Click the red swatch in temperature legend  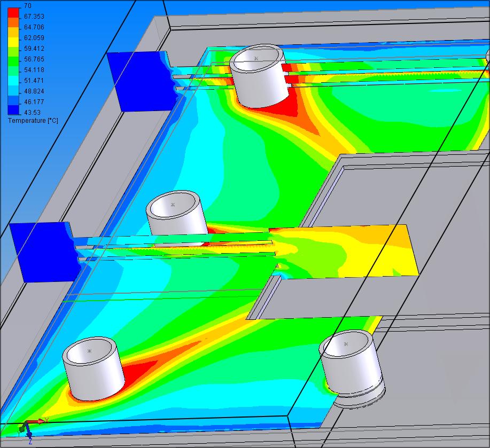(14, 11)
